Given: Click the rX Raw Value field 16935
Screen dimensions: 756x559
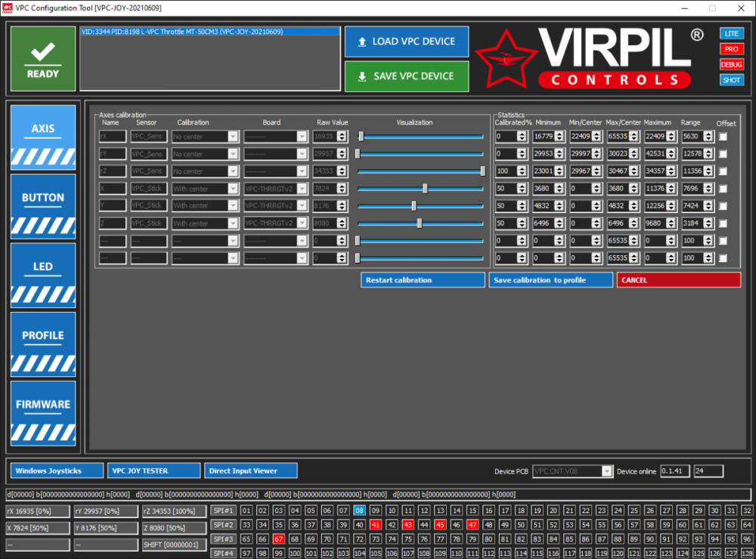Looking at the screenshot, I should click(x=330, y=137).
